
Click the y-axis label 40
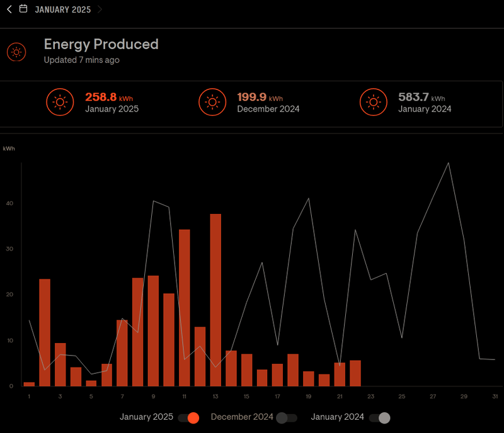click(x=9, y=203)
